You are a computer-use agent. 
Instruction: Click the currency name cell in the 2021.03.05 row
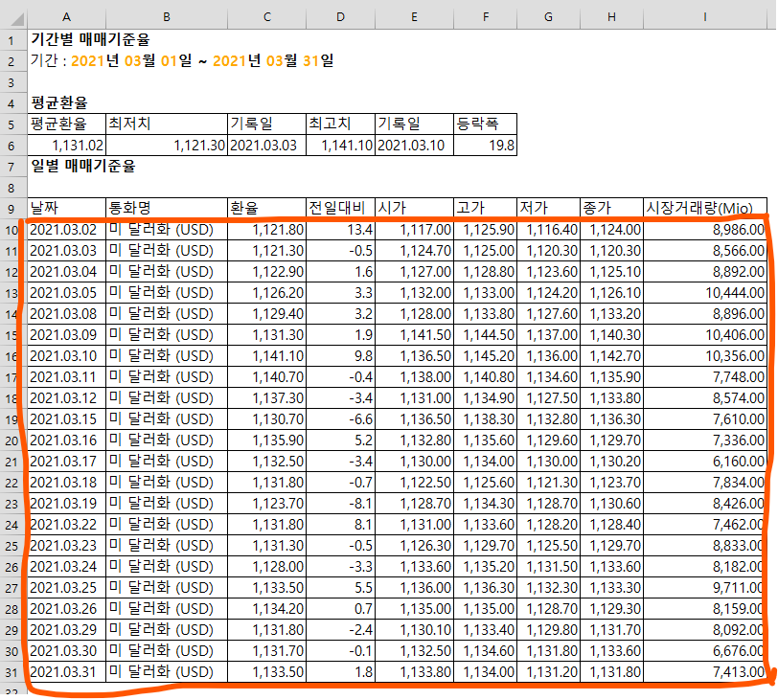(167, 292)
